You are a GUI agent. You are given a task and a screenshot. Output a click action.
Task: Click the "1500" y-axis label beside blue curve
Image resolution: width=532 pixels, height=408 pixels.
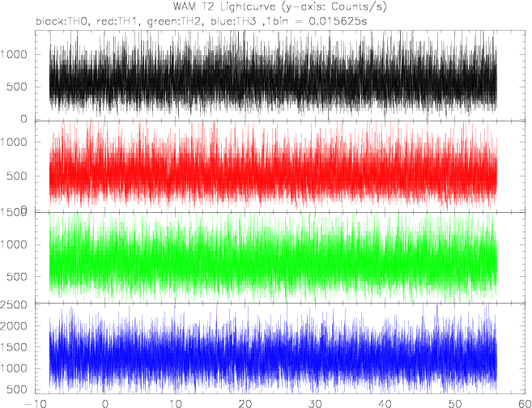14,347
